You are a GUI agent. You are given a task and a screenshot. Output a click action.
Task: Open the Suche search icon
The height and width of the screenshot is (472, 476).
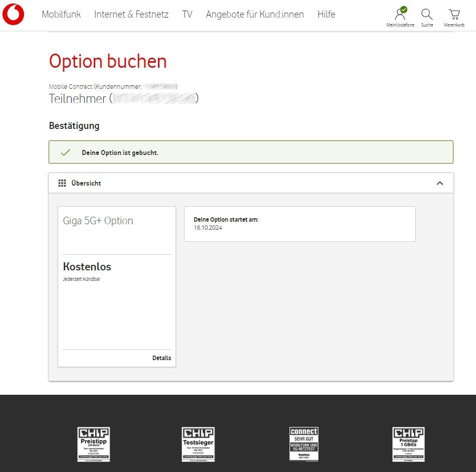coord(427,18)
